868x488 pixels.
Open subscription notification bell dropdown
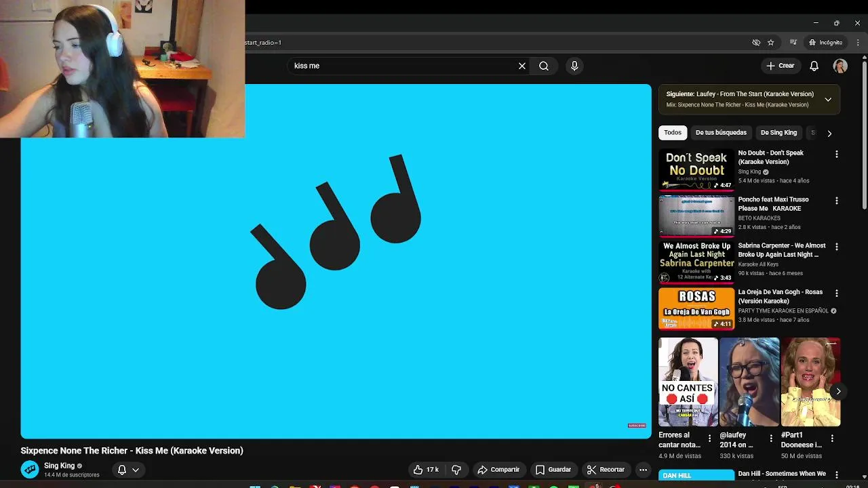click(128, 470)
